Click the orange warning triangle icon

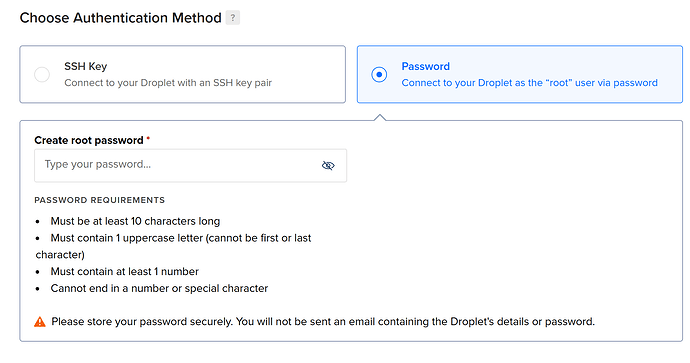coord(40,322)
